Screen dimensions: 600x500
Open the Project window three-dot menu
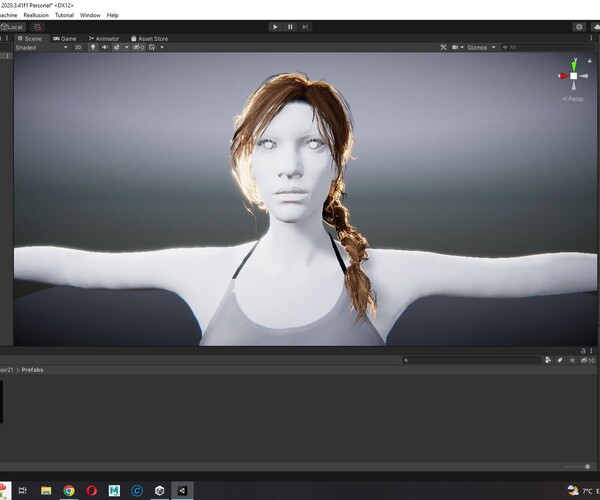coord(591,351)
